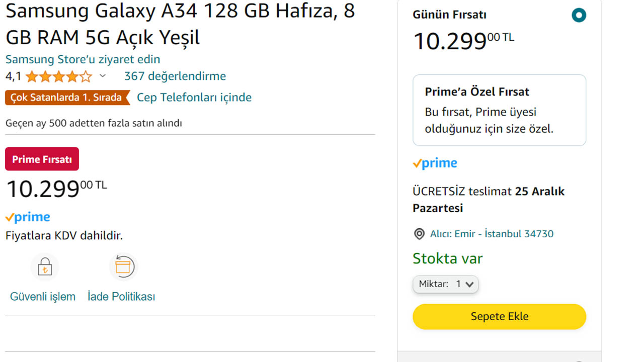
Task: Open the İade Politikası text link
Action: [x=121, y=297]
